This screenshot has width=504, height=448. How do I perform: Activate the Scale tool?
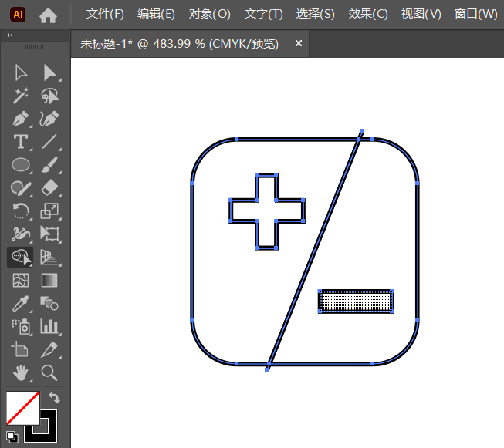coord(50,211)
